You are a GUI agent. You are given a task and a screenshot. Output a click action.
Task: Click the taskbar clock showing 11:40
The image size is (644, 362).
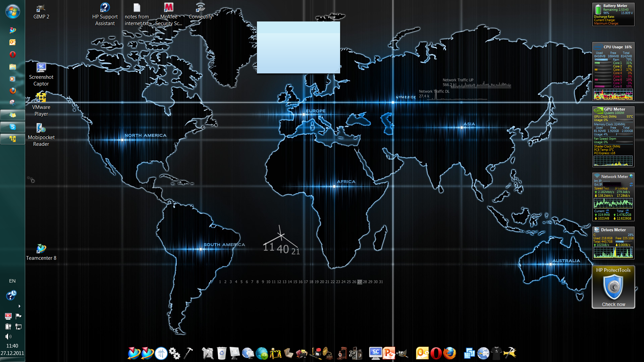pos(12,346)
